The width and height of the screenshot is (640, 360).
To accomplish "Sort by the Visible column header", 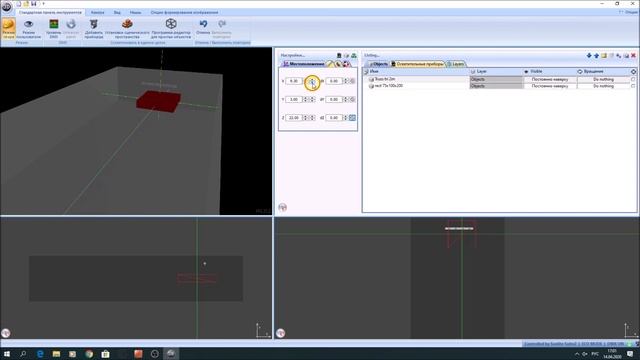I will tap(550, 71).
